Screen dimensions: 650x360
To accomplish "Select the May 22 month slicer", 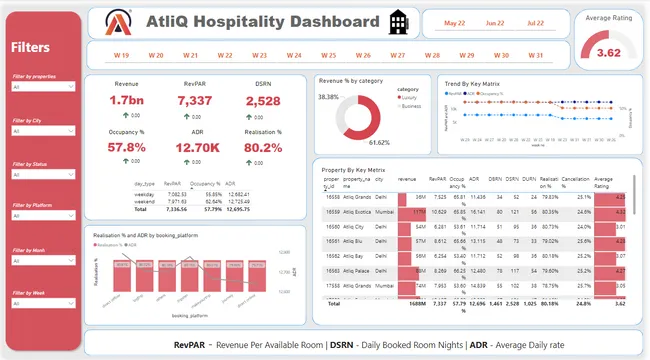I will pyautogui.click(x=454, y=23).
